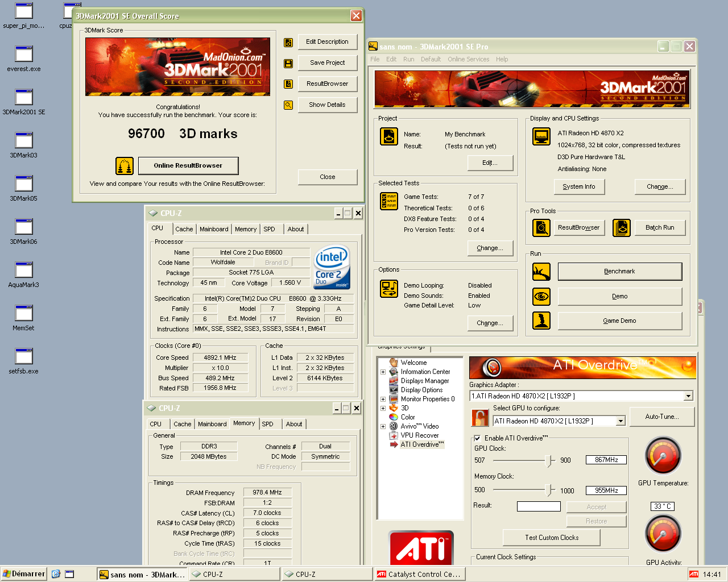728x582 pixels.
Task: Open super_pi_mod desktop icon
Action: coord(24,11)
